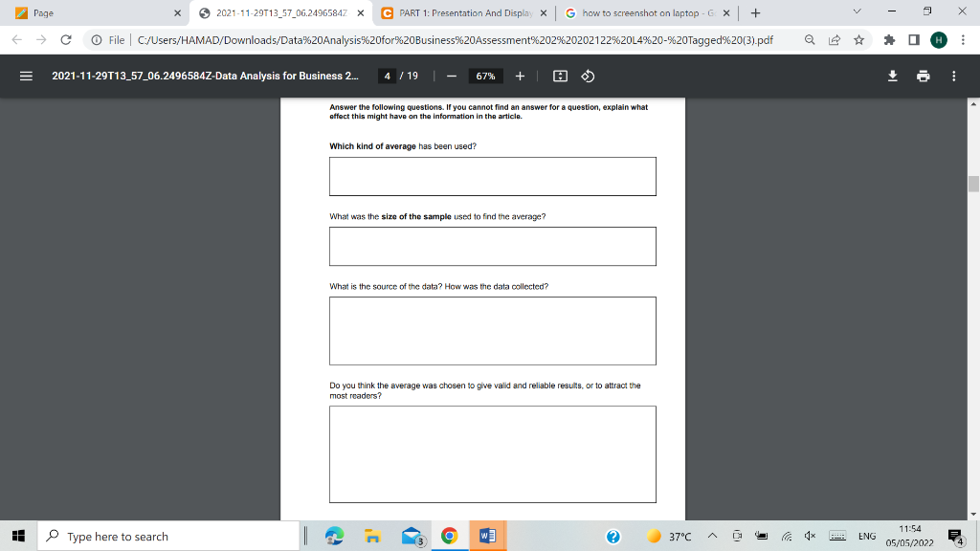Click the page number field showing 4

388,76
